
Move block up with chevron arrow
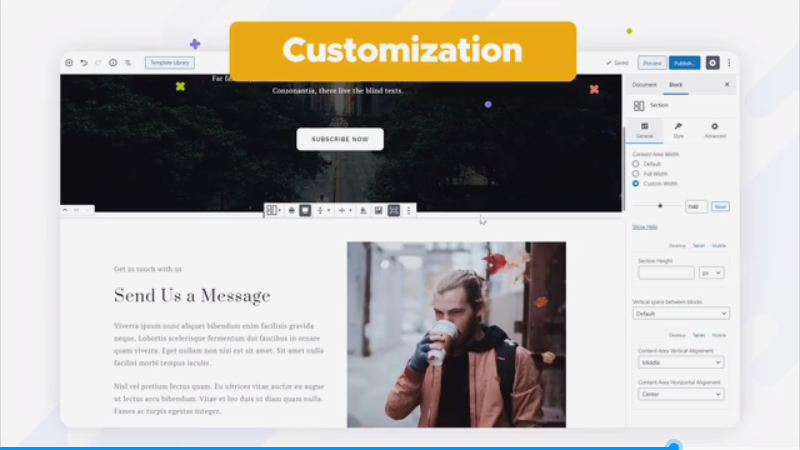[x=65, y=210]
